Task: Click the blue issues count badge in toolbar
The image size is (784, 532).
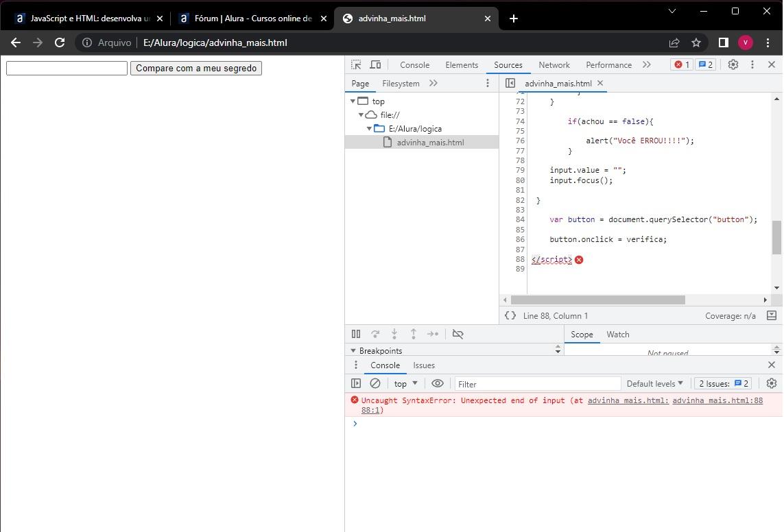Action: pos(706,64)
